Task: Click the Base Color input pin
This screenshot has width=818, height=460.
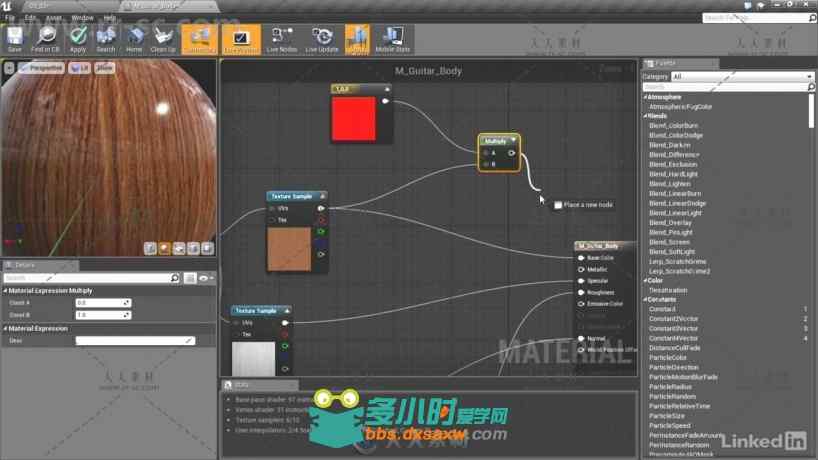Action: (581, 258)
